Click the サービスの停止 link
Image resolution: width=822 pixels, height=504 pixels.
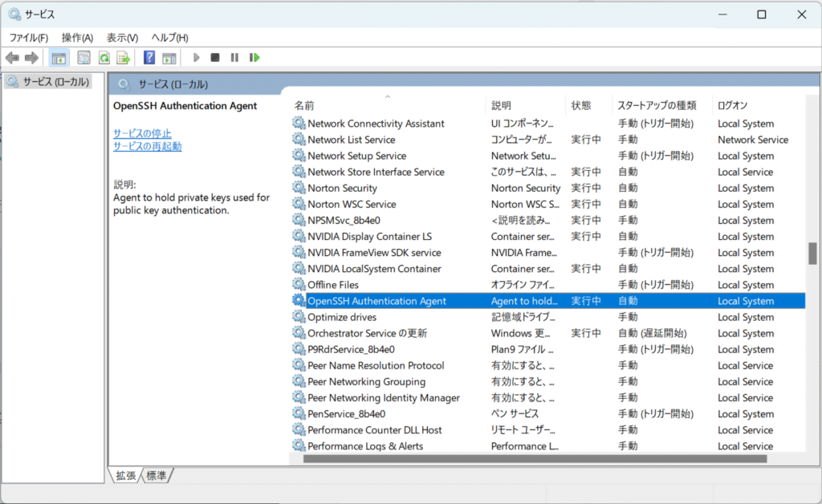tap(142, 133)
